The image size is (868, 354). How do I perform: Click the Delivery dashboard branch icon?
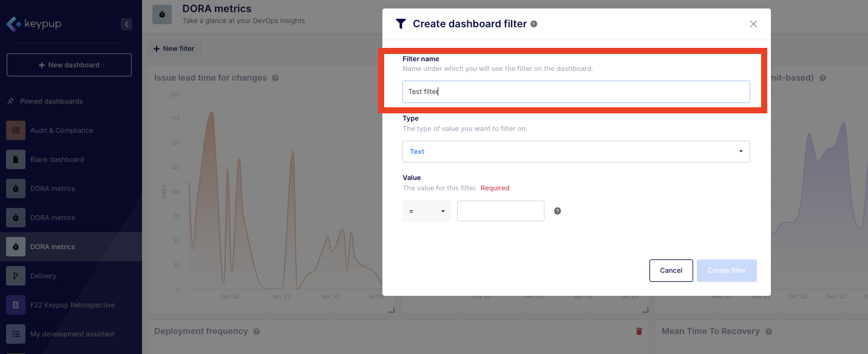(16, 276)
